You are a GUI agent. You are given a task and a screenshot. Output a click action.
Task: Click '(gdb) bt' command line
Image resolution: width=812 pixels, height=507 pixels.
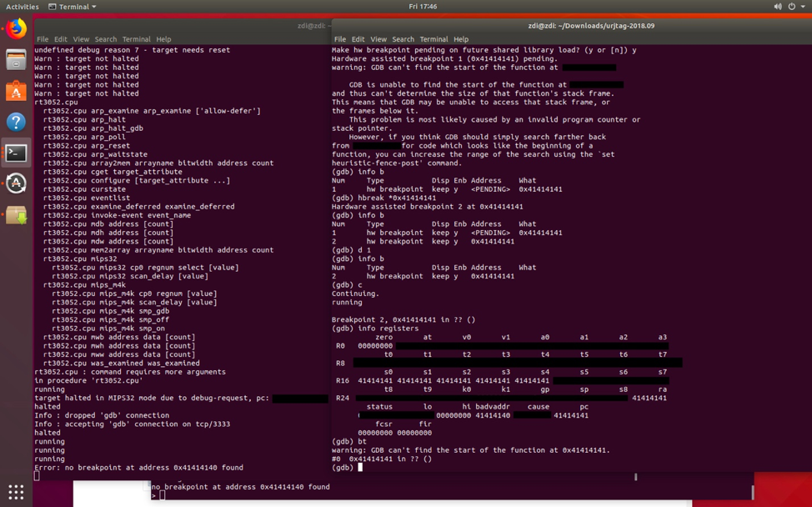coord(349,441)
